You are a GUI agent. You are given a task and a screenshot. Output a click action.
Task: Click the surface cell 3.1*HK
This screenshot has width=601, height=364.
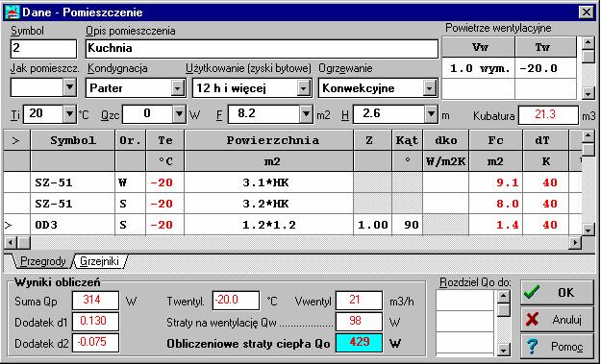pyautogui.click(x=268, y=182)
